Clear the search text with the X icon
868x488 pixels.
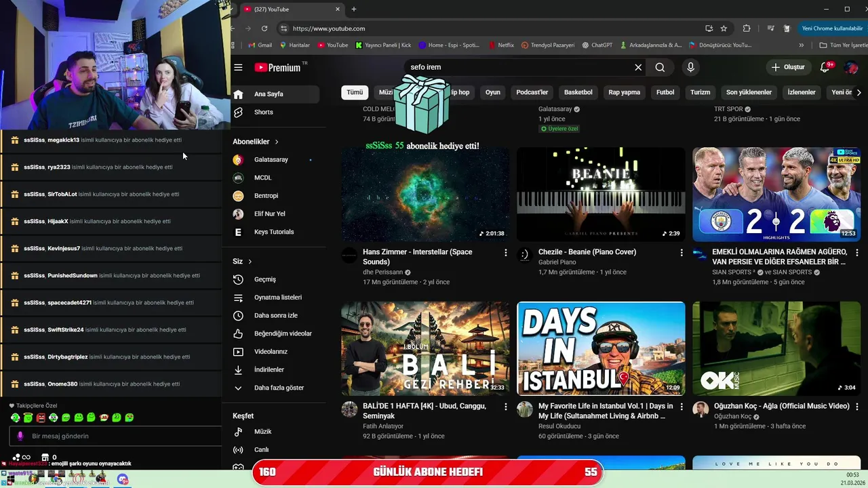click(638, 67)
